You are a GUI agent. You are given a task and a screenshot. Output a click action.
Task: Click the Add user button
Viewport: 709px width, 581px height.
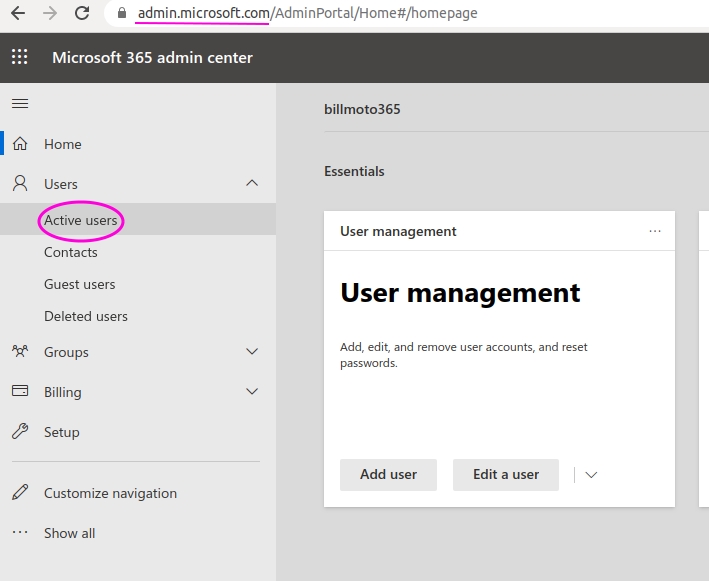[388, 475]
